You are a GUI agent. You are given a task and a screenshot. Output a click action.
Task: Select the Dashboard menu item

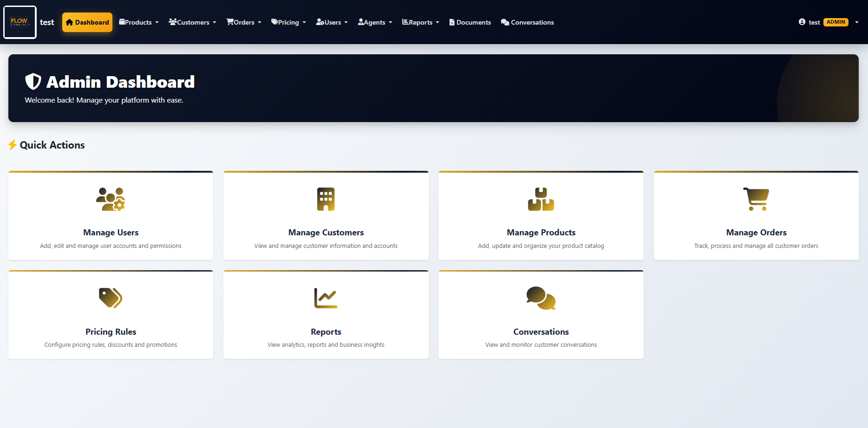(x=87, y=22)
